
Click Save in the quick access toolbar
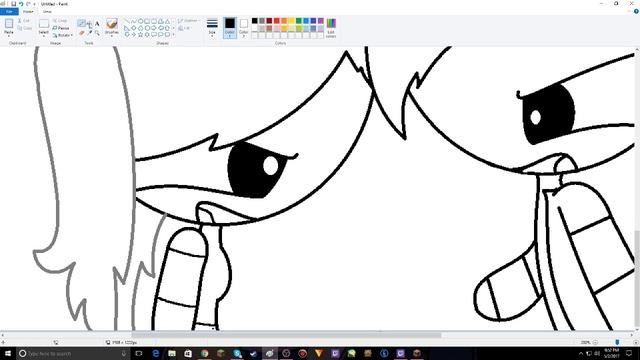pyautogui.click(x=13, y=4)
